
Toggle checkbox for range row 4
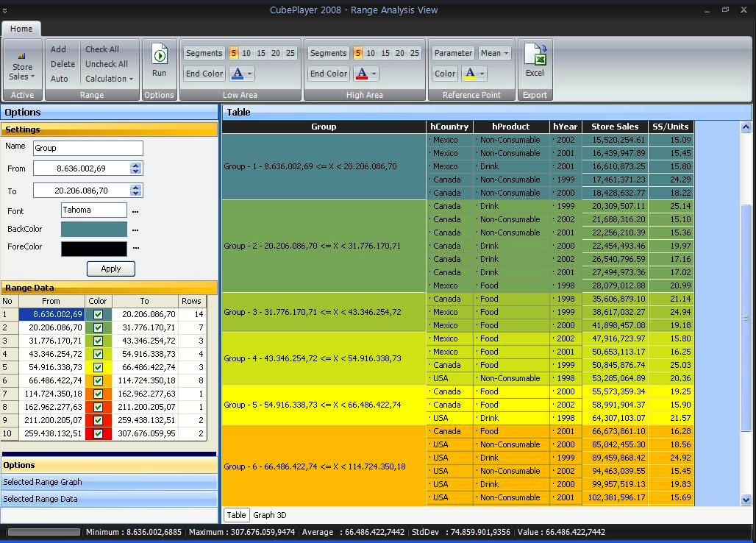(99, 354)
